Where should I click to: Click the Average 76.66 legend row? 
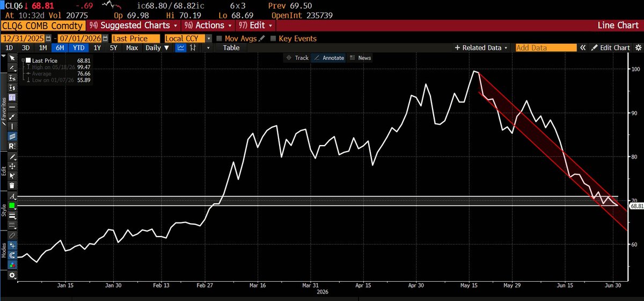coord(57,73)
